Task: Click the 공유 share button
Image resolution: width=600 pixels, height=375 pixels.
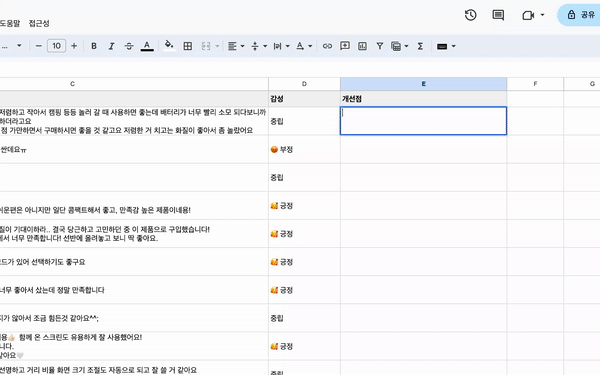Action: click(x=580, y=15)
